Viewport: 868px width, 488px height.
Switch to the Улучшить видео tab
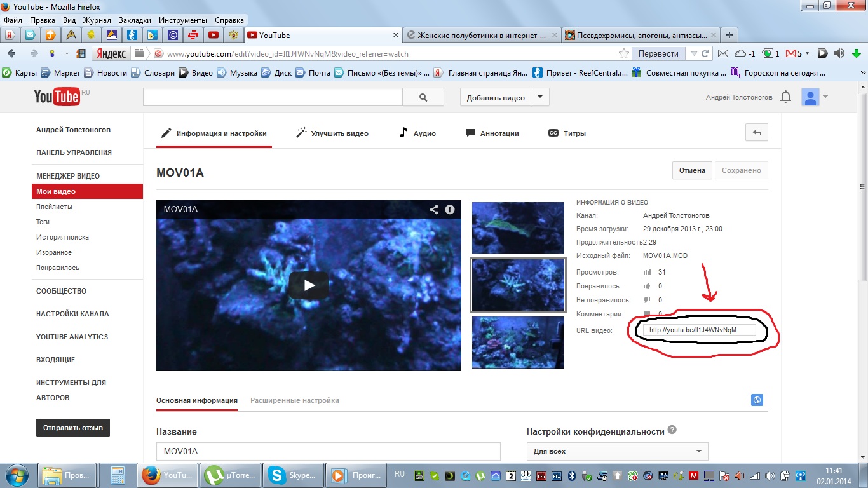(x=332, y=133)
